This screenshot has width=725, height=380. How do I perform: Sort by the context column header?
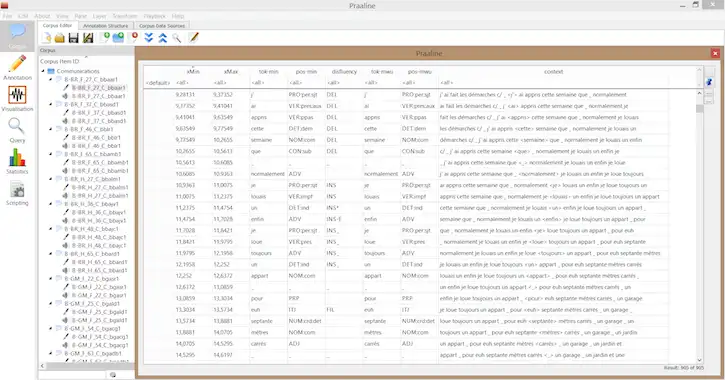[553, 72]
